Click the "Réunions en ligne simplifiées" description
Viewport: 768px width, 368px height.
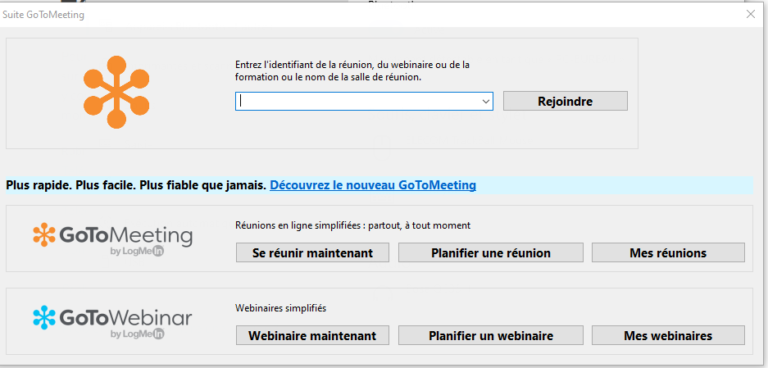pos(353,225)
